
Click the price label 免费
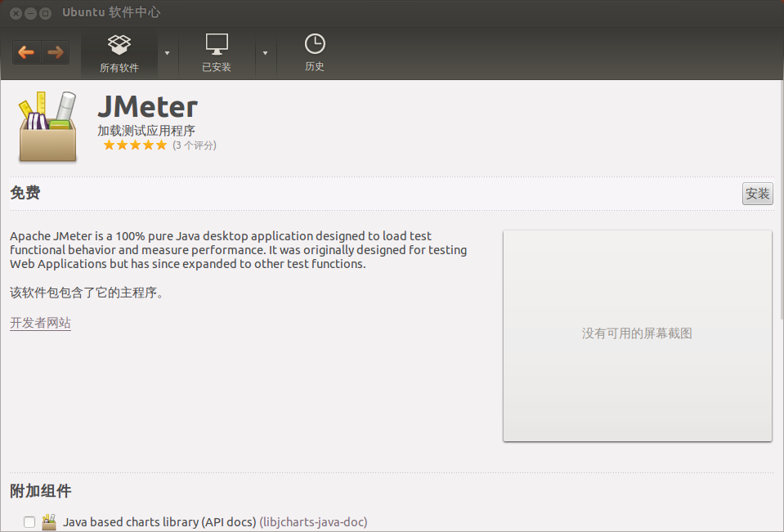25,193
